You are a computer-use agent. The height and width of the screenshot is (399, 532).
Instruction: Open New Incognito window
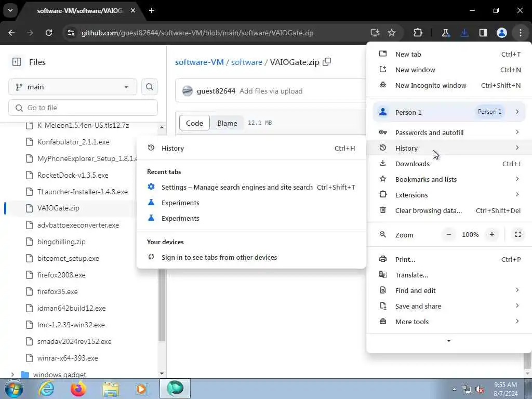[x=449, y=85]
